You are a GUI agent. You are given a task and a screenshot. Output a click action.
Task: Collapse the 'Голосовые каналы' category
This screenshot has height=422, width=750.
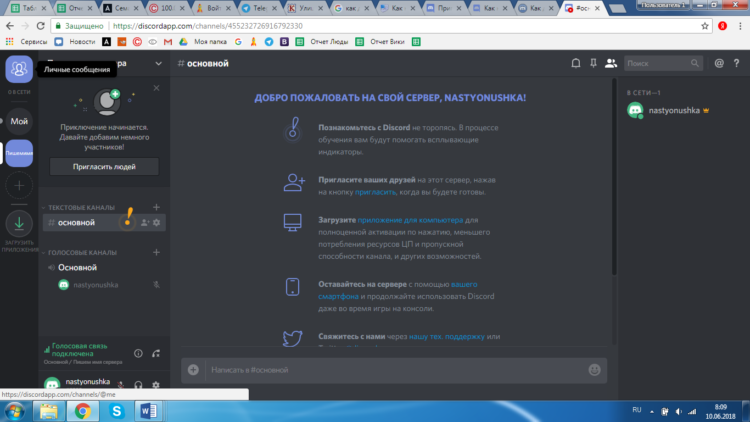[82, 253]
